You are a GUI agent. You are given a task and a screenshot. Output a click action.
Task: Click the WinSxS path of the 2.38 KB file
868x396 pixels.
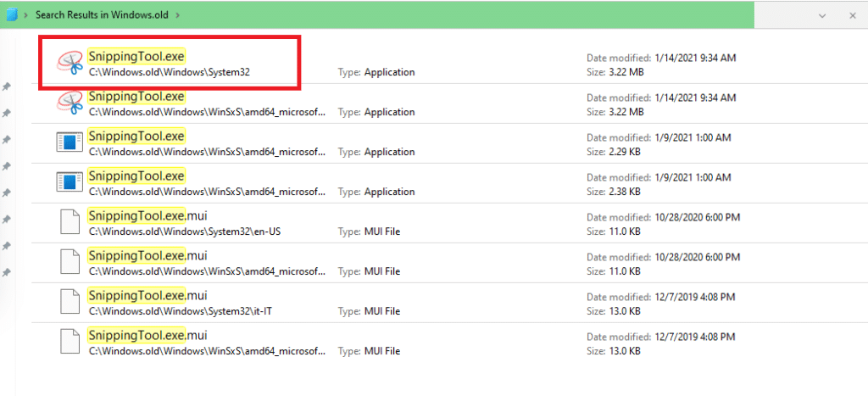tap(207, 192)
